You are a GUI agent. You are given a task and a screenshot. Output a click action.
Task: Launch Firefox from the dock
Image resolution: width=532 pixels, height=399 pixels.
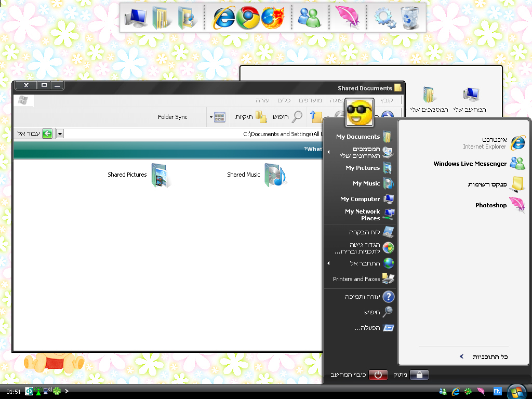coord(272,18)
